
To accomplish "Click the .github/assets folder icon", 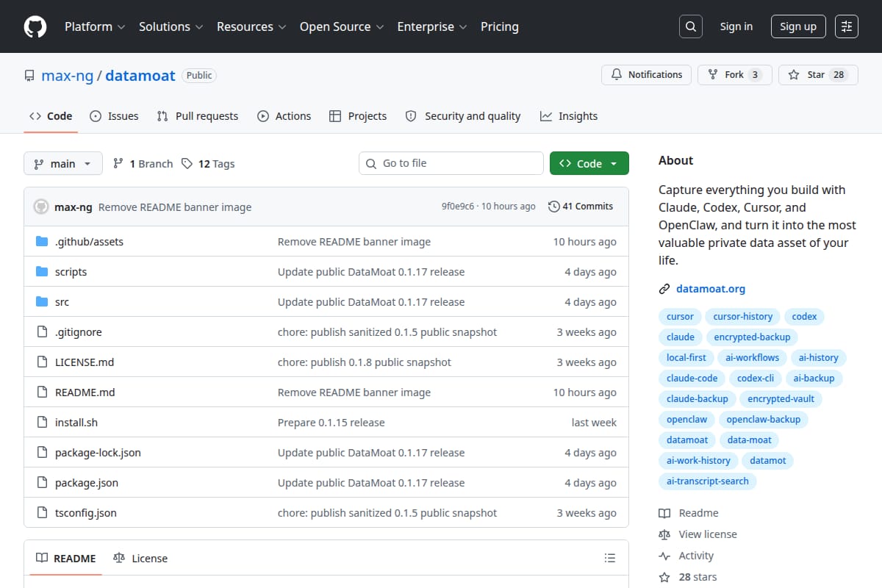I will point(42,241).
